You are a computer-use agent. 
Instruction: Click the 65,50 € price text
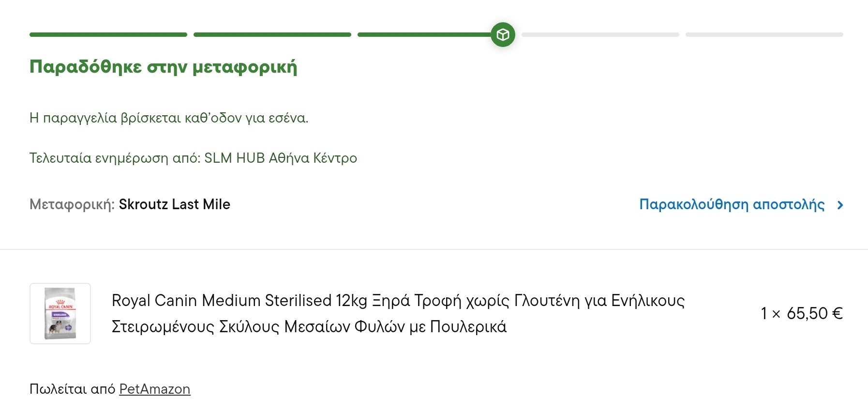point(814,313)
